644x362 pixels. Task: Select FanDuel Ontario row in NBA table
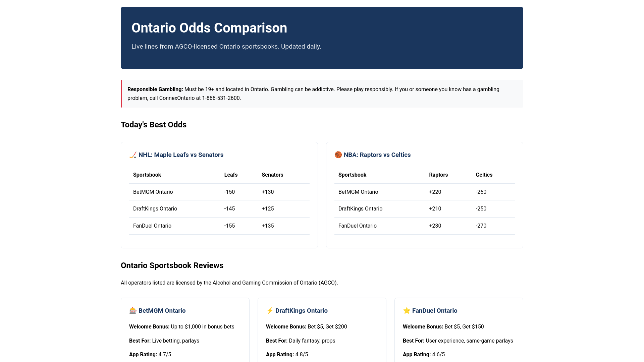tap(425, 226)
